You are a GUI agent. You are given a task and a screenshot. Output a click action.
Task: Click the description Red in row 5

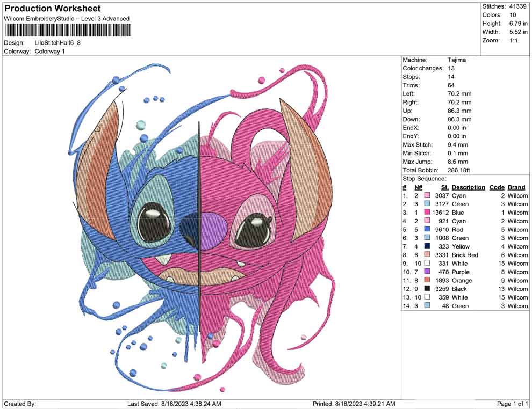tap(457, 230)
